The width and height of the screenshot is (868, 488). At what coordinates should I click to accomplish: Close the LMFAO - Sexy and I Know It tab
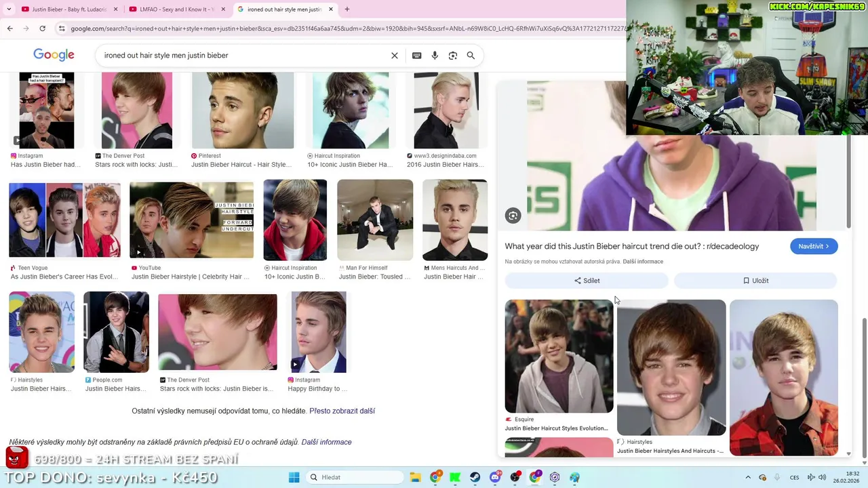223,9
